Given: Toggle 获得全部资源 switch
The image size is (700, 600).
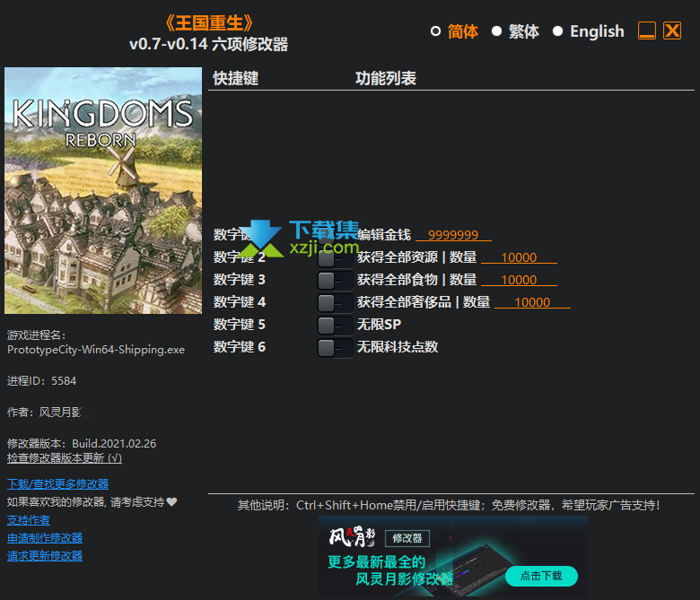Looking at the screenshot, I should coord(335,258).
